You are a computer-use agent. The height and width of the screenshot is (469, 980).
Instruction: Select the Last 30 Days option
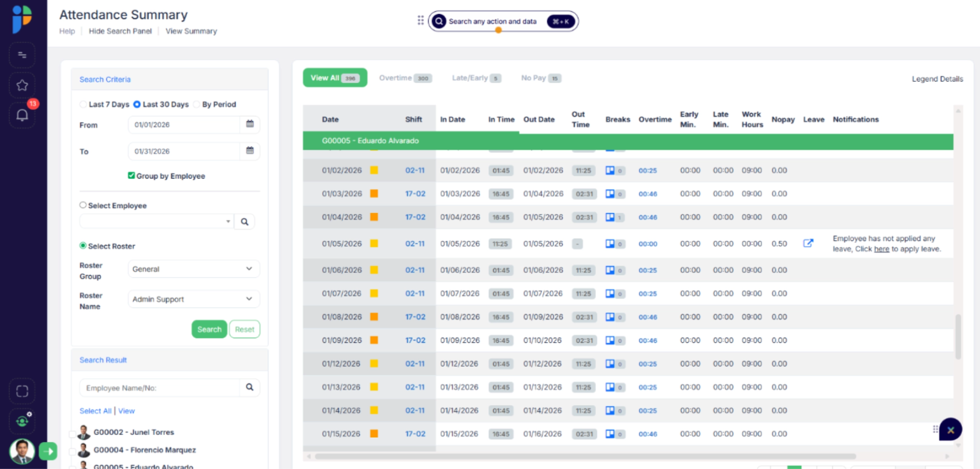tap(137, 104)
